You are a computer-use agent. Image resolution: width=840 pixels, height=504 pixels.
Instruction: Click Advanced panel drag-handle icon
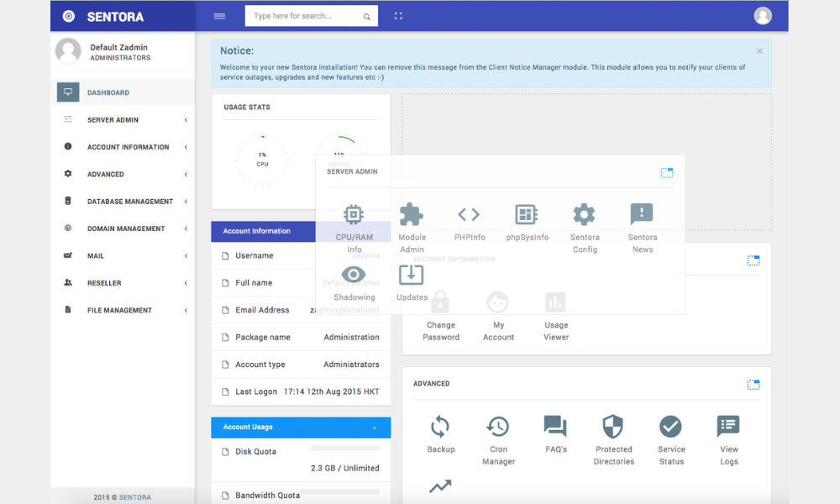[753, 385]
